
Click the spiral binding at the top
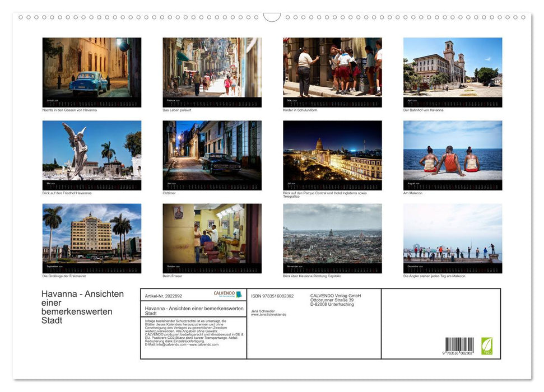point(168,18)
